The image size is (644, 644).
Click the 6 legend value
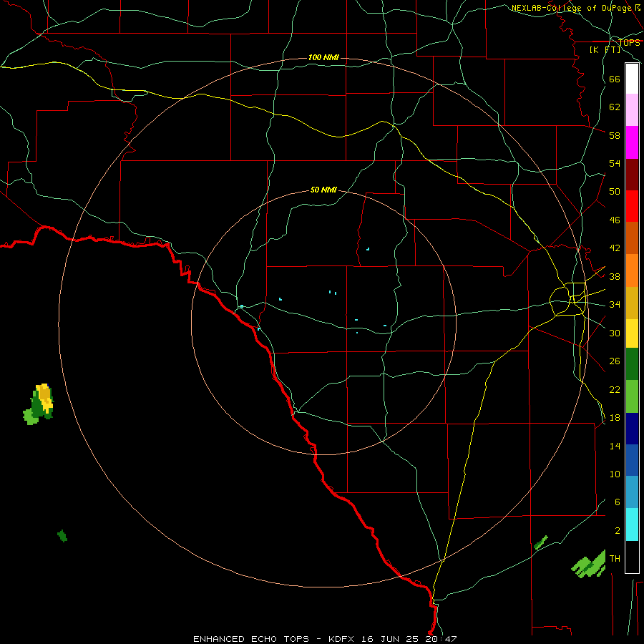617,502
